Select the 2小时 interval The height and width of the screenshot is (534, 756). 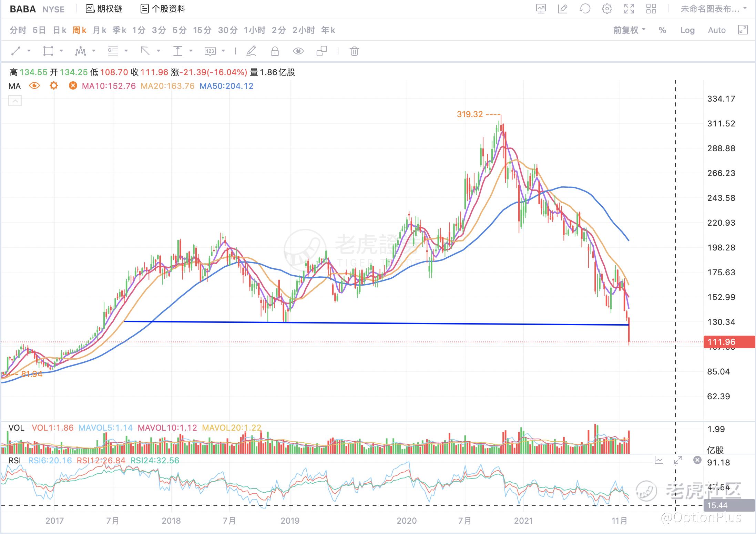304,30
